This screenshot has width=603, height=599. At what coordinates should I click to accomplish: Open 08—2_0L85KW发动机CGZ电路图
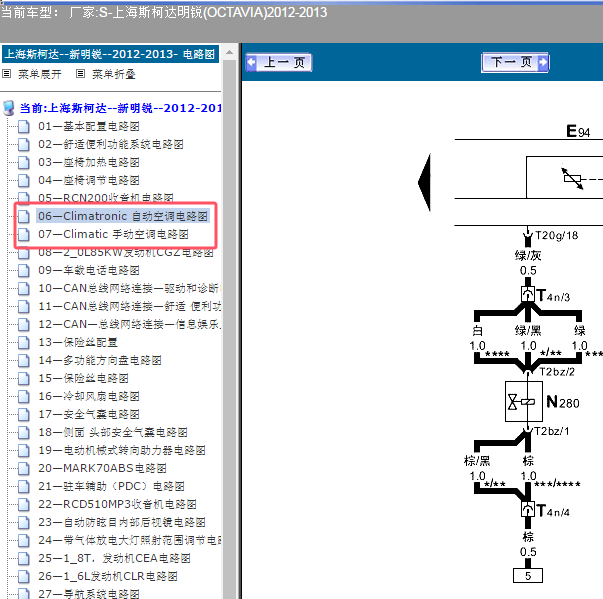pyautogui.click(x=125, y=253)
